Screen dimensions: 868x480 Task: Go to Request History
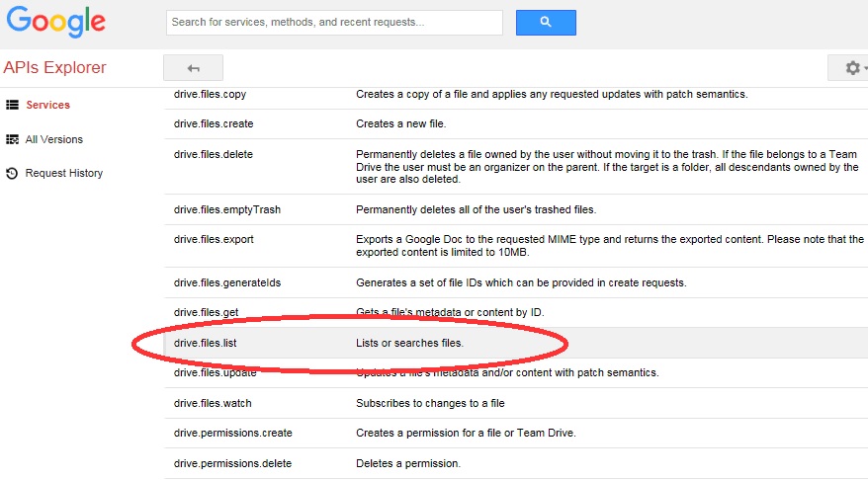64,173
